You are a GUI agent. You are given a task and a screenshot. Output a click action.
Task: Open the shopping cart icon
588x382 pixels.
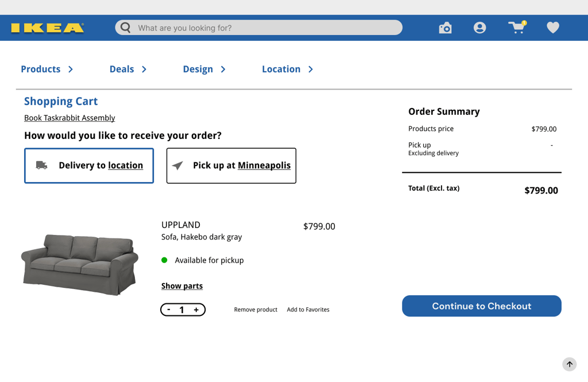point(517,28)
